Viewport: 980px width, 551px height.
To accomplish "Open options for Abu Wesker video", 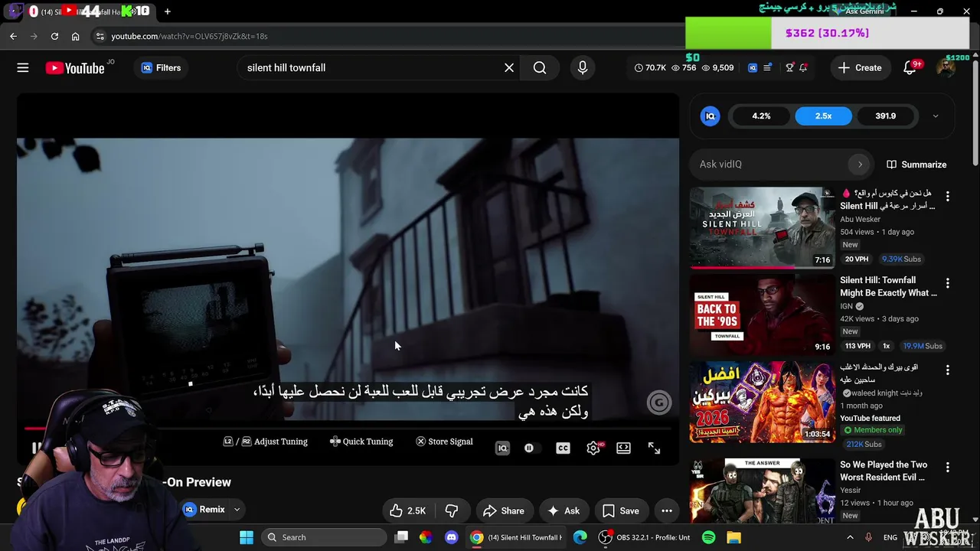I will click(948, 197).
